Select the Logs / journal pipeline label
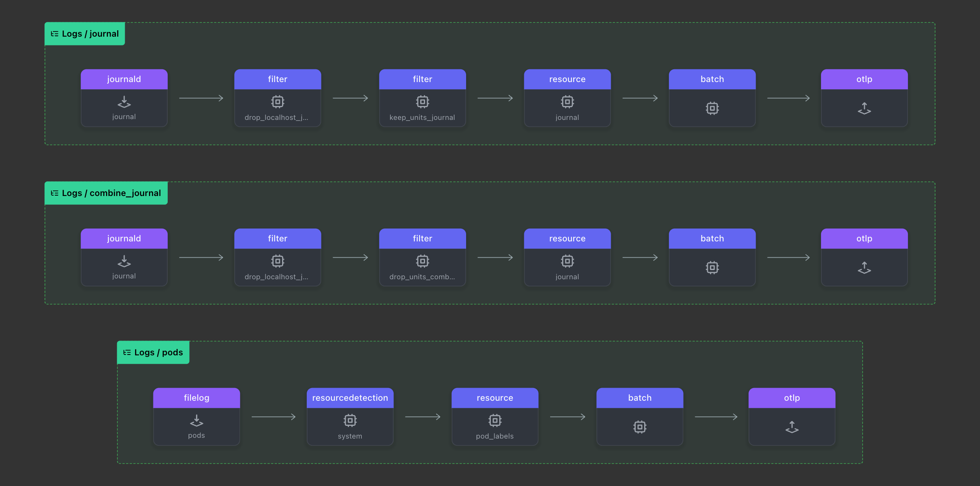The height and width of the screenshot is (486, 980). [x=90, y=34]
